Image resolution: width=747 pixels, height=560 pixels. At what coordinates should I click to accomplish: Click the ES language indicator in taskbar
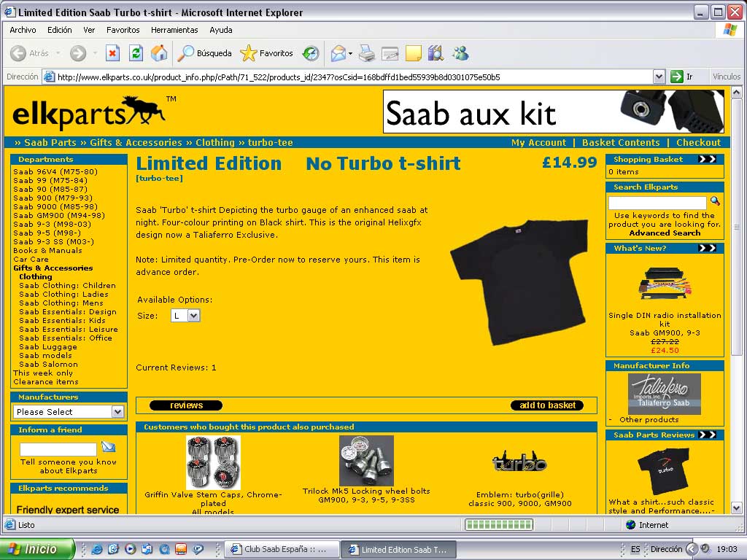click(x=635, y=549)
